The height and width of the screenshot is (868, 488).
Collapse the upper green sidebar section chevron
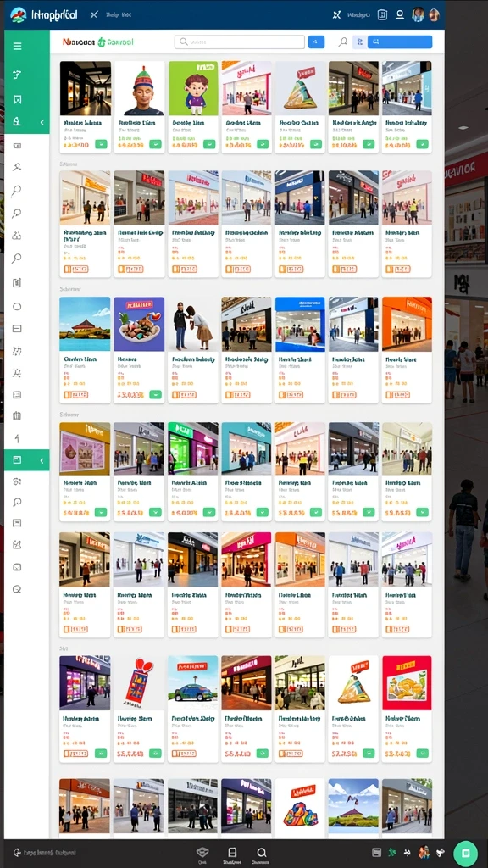click(42, 122)
